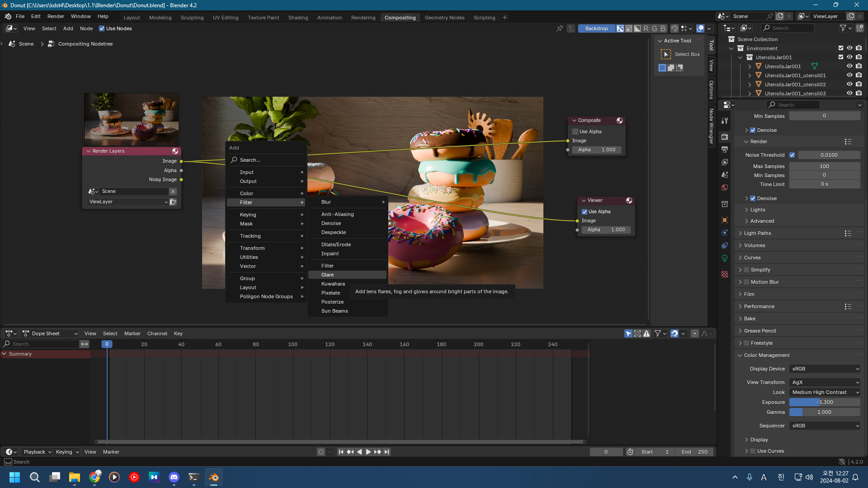The width and height of the screenshot is (868, 488).
Task: Launch Blender from the Windows taskbar
Action: pyautogui.click(x=213, y=477)
